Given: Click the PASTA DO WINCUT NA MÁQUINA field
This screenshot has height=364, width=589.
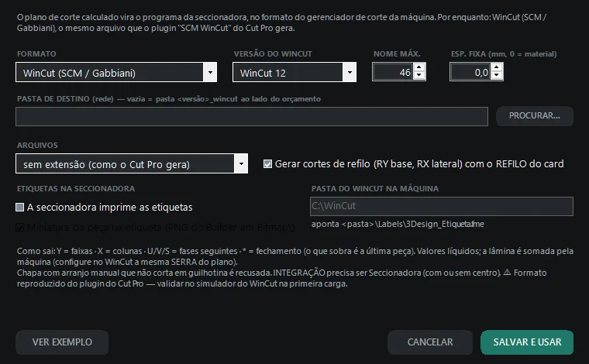Looking at the screenshot, I should point(442,206).
